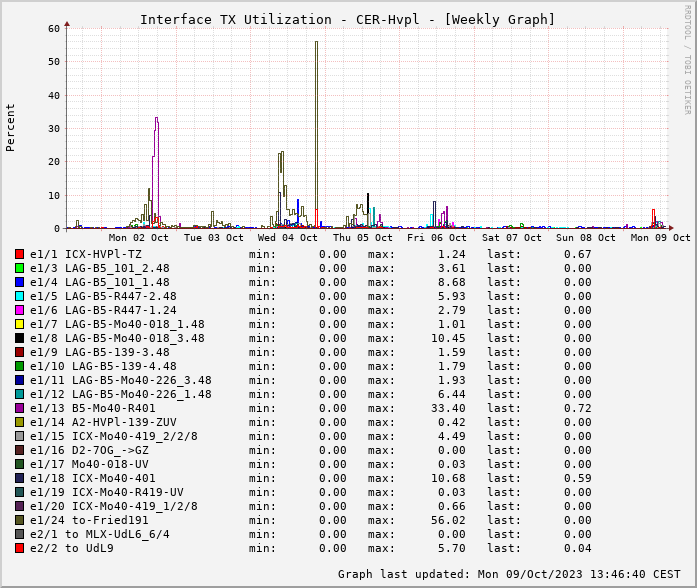Click the cyan swatch for e1/5 LAG-B5-R447-2.48
This screenshot has width=697, height=588.
(x=19, y=296)
